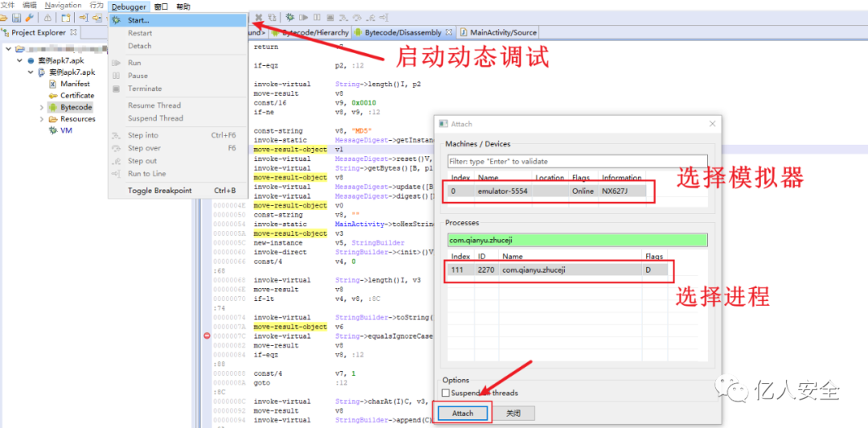Viewport: 868px width, 428px height.
Task: Click the toolbar Pause icon
Action: click(317, 17)
